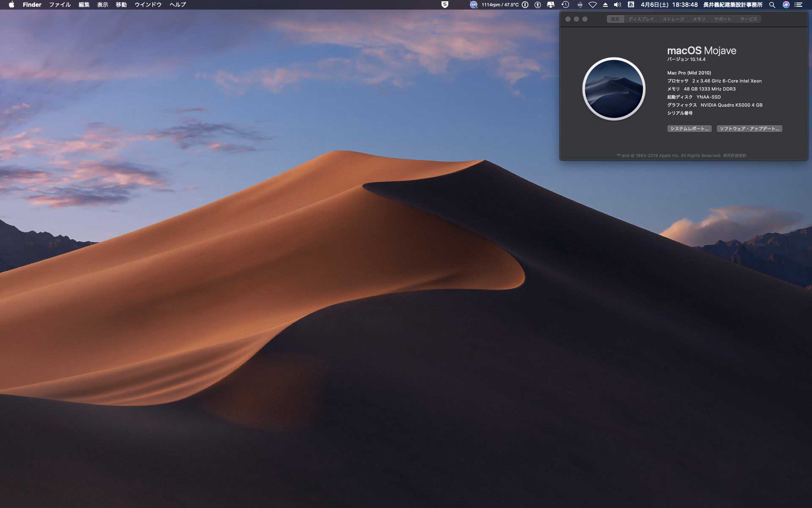Click the eject menu bar icon
The width and height of the screenshot is (812, 508).
click(x=605, y=5)
